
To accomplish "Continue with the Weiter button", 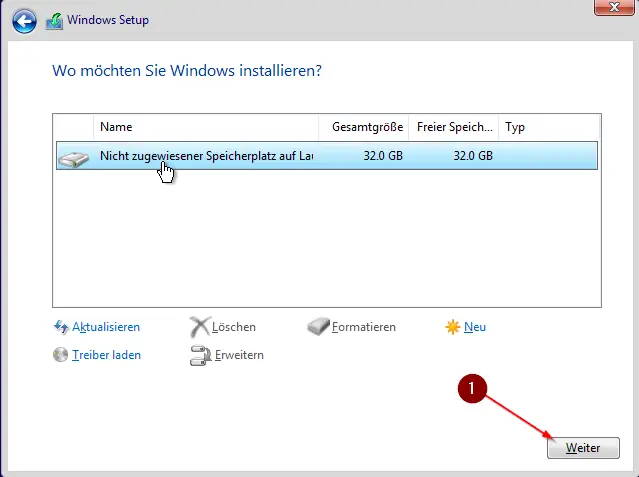I will 583,448.
